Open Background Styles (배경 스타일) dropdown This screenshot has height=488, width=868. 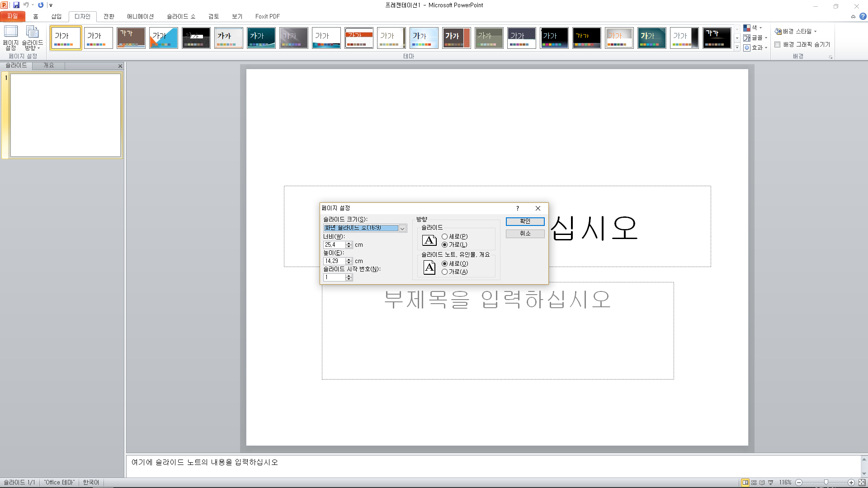tap(796, 32)
